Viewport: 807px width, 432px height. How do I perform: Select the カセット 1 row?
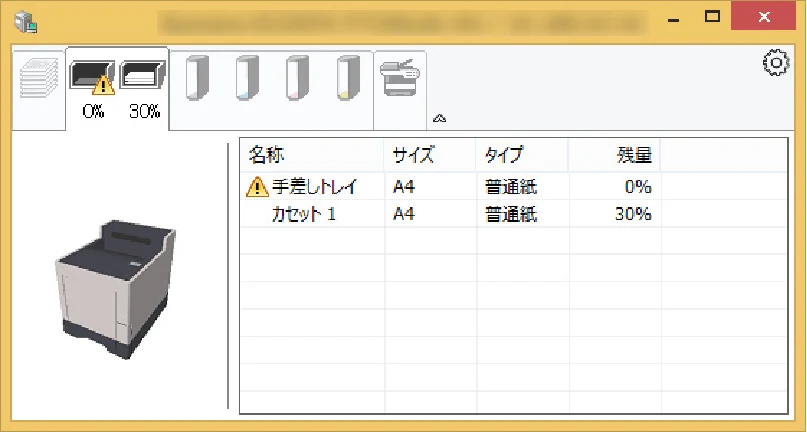tap(514, 214)
